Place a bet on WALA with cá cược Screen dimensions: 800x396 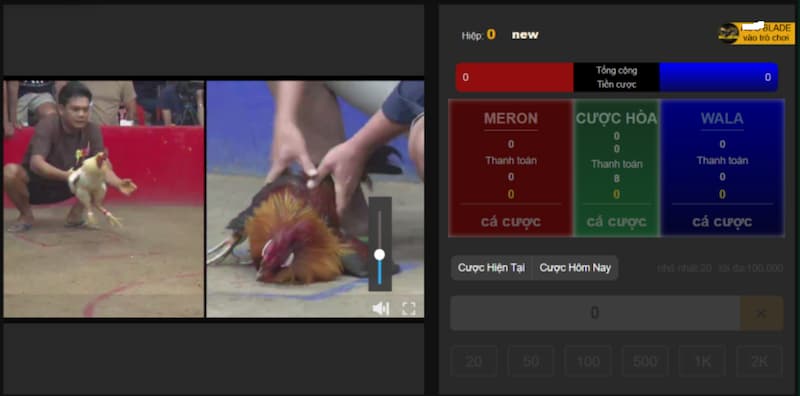click(x=722, y=222)
